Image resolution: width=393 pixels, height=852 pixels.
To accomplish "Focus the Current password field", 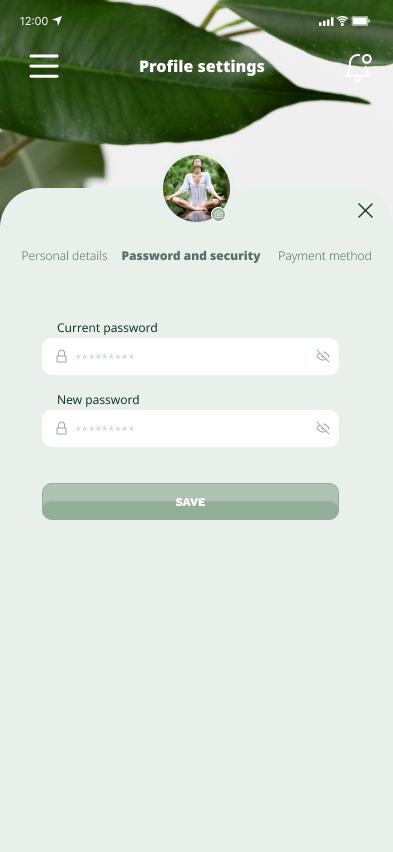I will (x=190, y=356).
